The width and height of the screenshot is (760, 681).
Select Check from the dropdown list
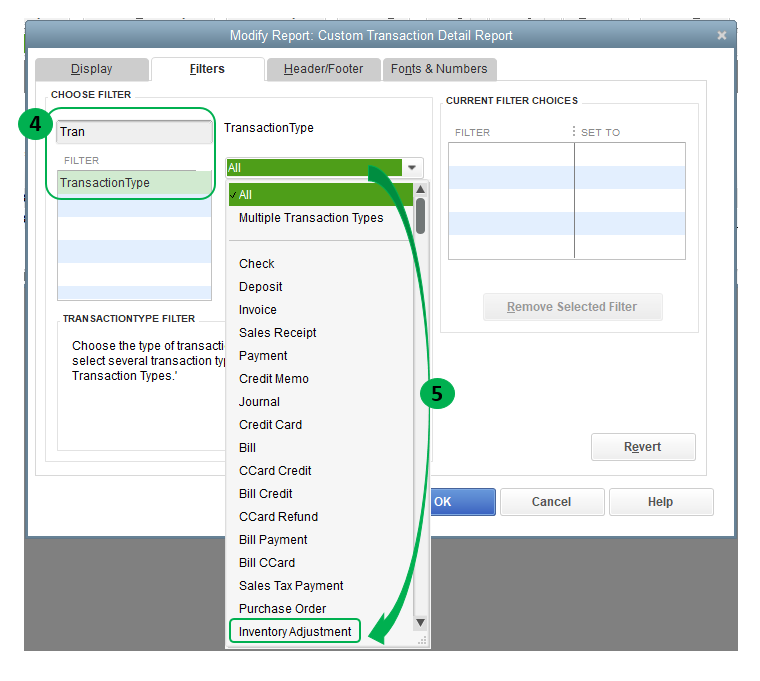pyautogui.click(x=256, y=264)
